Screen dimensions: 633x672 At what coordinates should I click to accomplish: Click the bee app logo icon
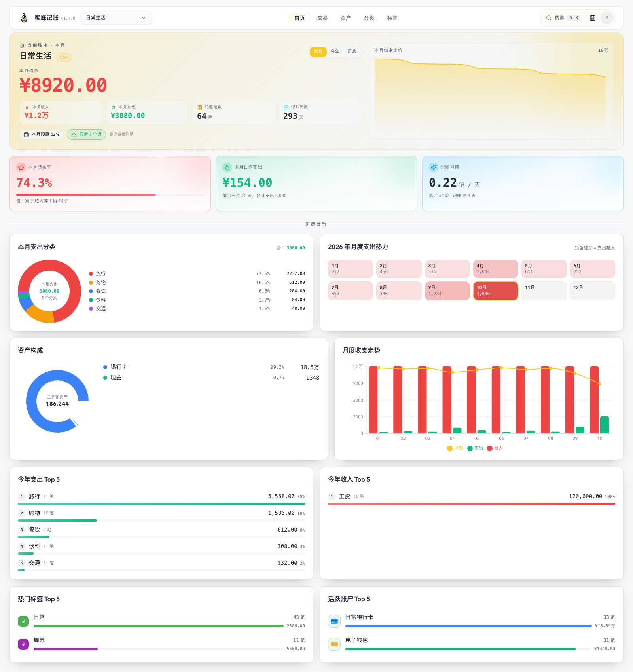pos(24,18)
